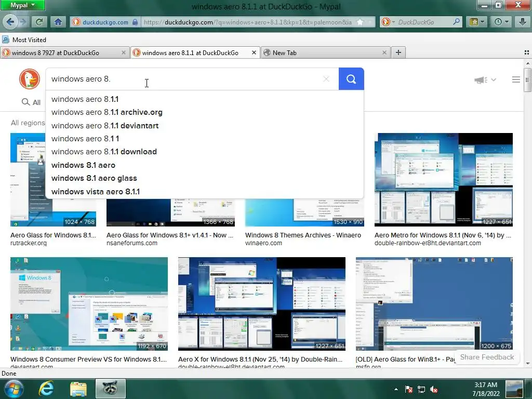
Task: Bookmark this page with the star
Action: click(x=360, y=22)
